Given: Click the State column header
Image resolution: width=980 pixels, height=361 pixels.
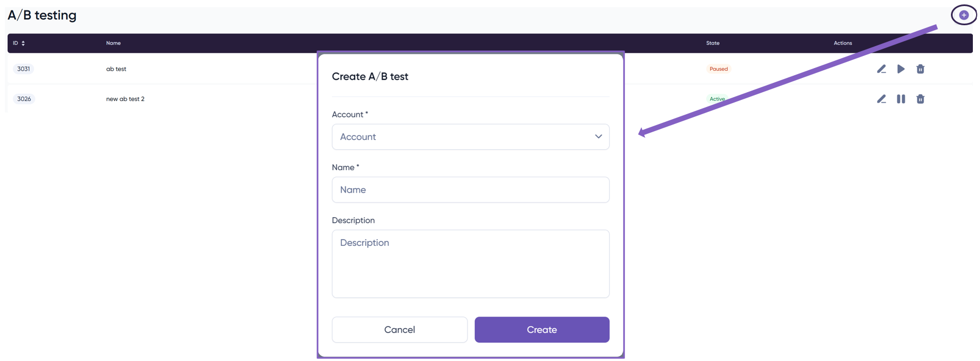Looking at the screenshot, I should [x=712, y=43].
